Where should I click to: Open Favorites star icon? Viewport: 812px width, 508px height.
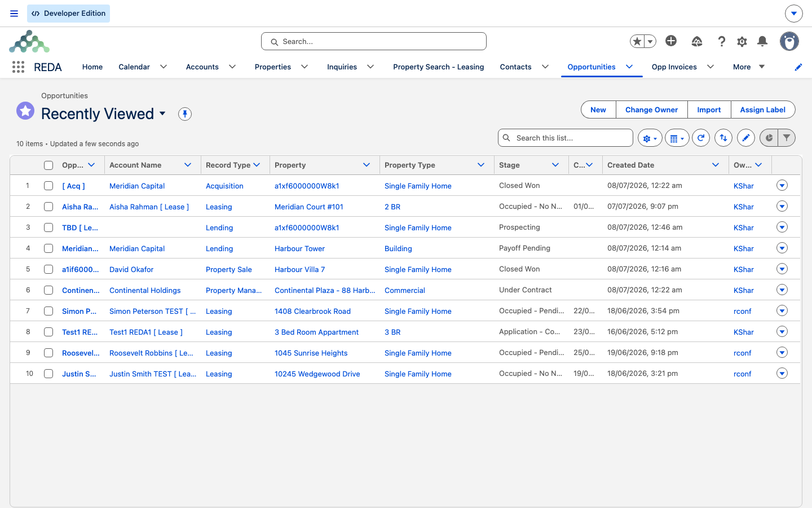tap(637, 41)
